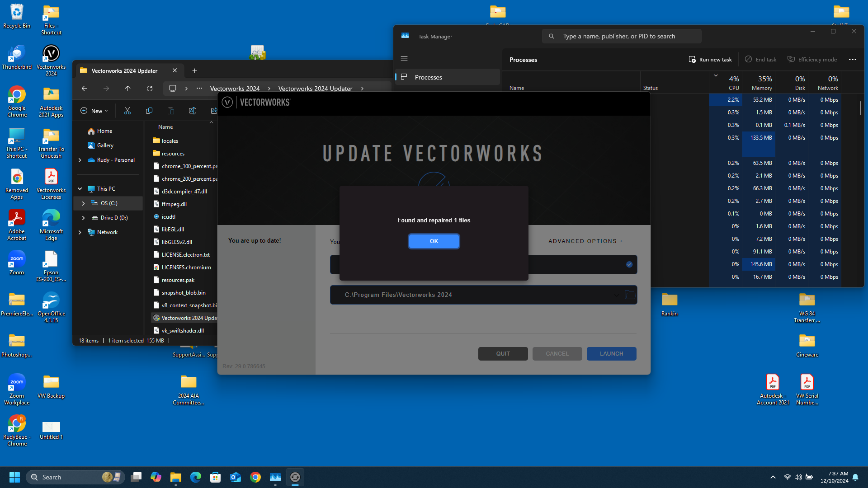The width and height of the screenshot is (868, 488).
Task: Click the Rename icon in File Explorer toolbar
Action: [192, 110]
